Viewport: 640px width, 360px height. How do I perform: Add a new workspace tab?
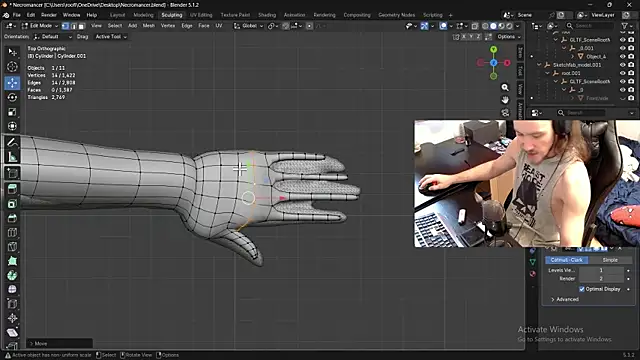(451, 15)
